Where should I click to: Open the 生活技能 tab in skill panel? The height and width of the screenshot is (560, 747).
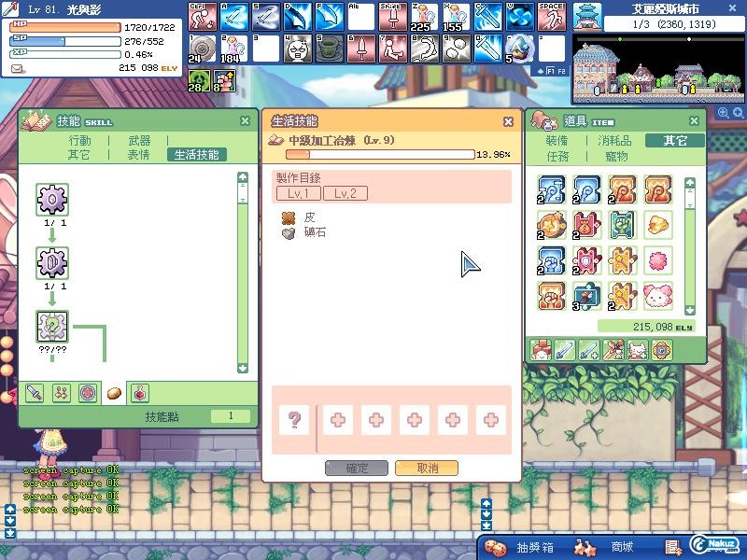tap(197, 155)
